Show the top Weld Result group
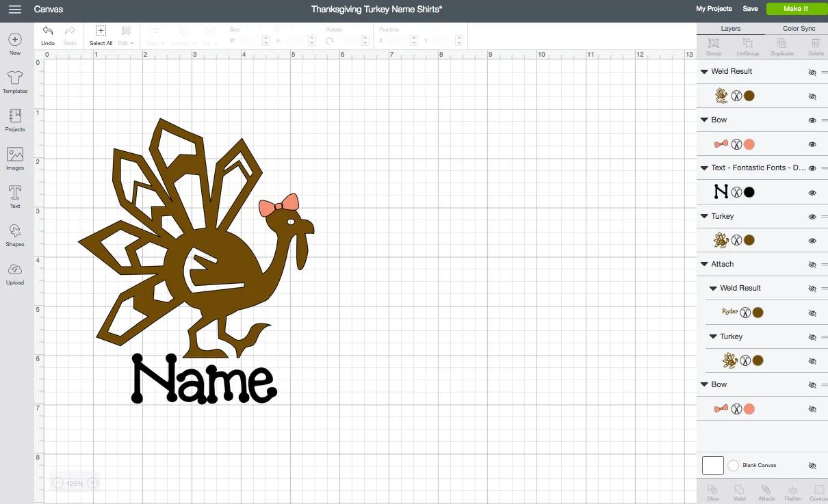Screen dimensions: 828x504 pyautogui.click(x=812, y=72)
